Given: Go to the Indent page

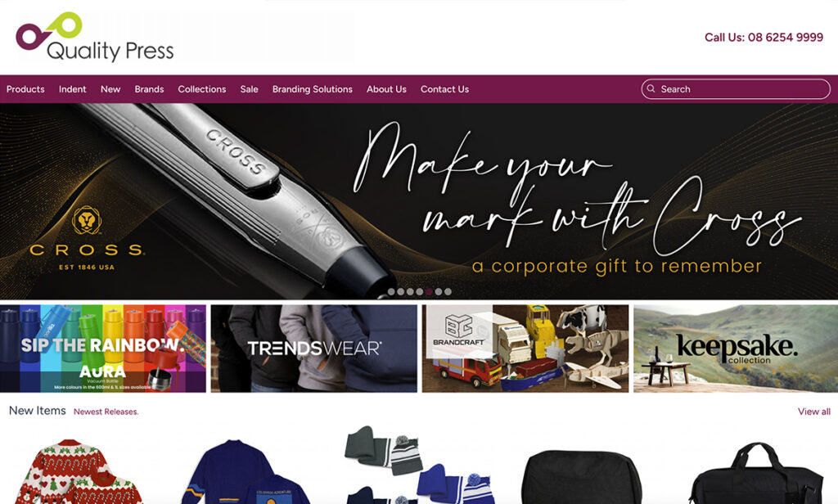Looking at the screenshot, I should click(73, 89).
